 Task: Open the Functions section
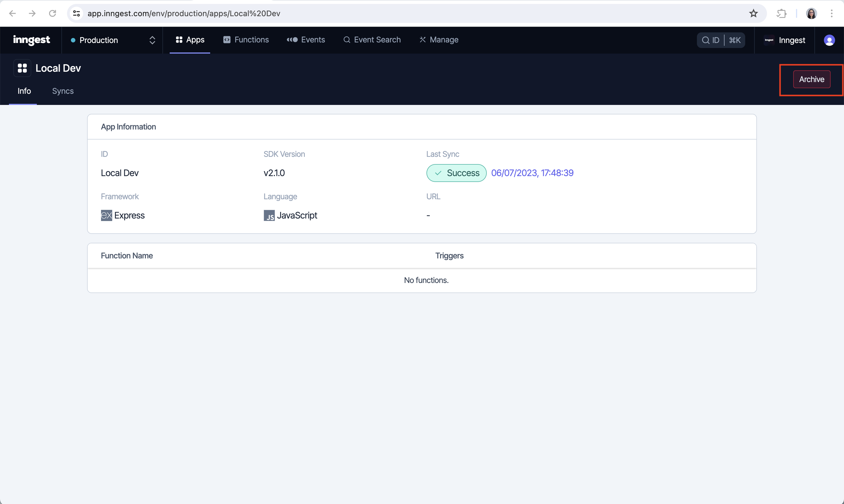tap(246, 40)
